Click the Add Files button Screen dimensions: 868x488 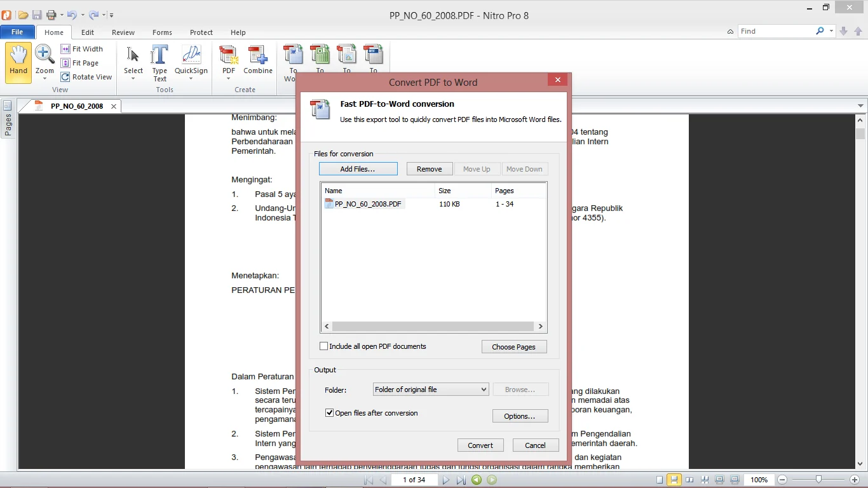(x=358, y=169)
